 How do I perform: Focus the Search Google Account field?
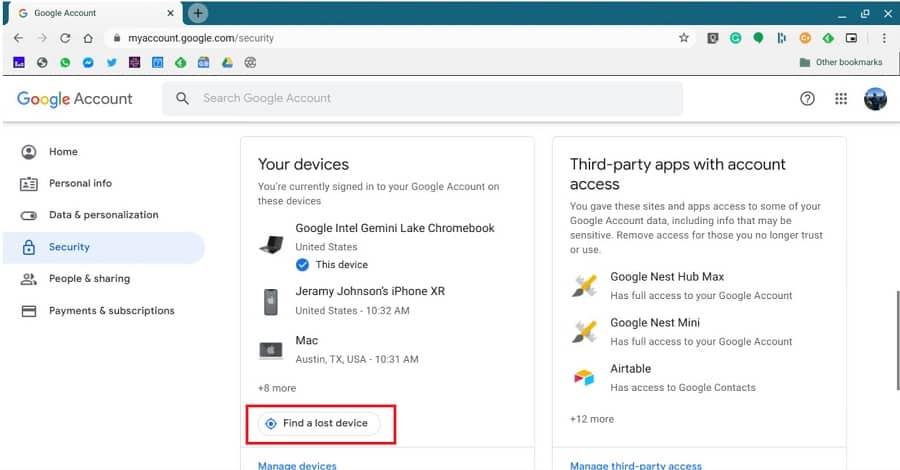tap(422, 98)
